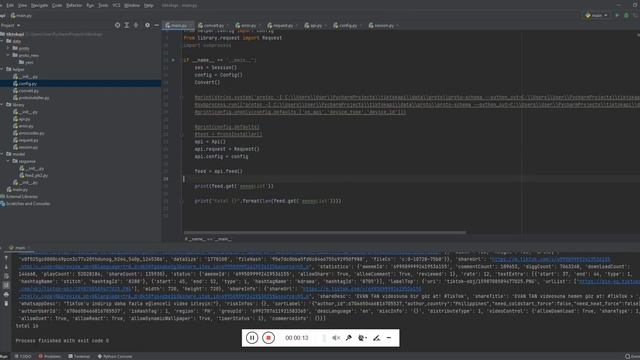Viewport: 640px width, 360px height.
Task: Collapse the model folder
Action: click(2, 154)
